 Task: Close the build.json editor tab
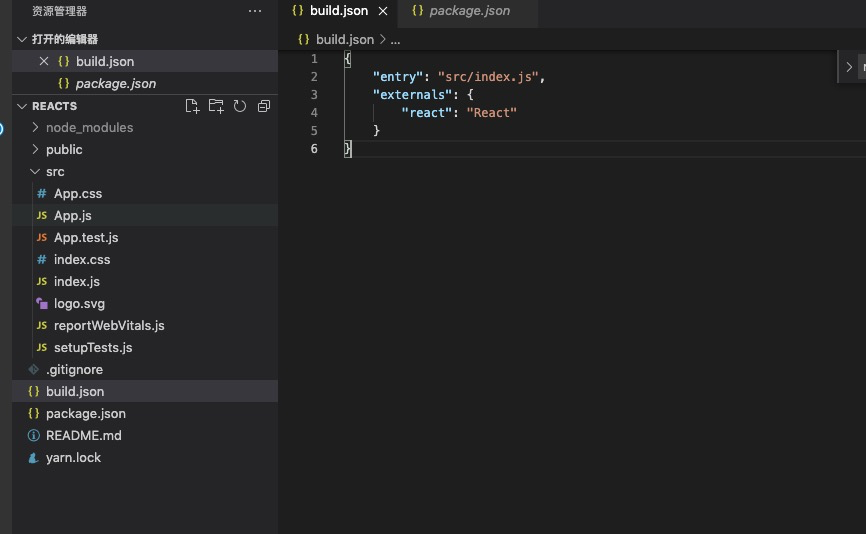(x=383, y=11)
